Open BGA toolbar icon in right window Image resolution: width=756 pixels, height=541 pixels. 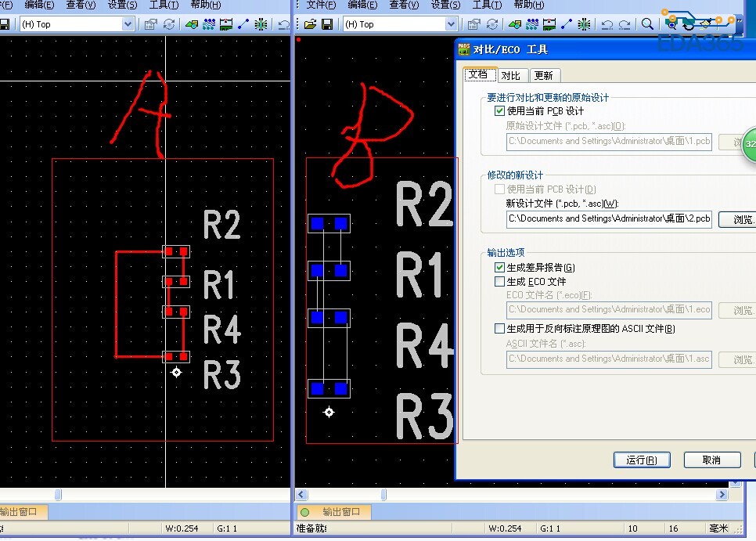click(x=584, y=24)
